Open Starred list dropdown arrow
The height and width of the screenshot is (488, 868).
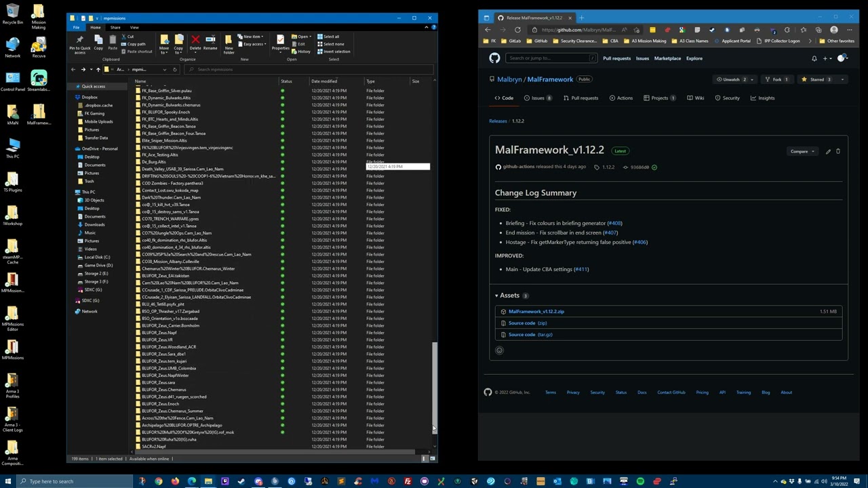pos(842,79)
